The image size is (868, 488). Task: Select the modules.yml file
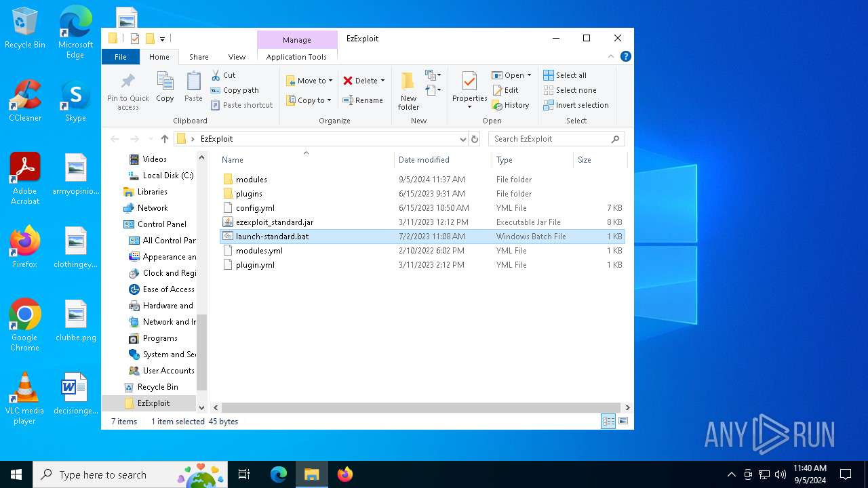[422, 251]
